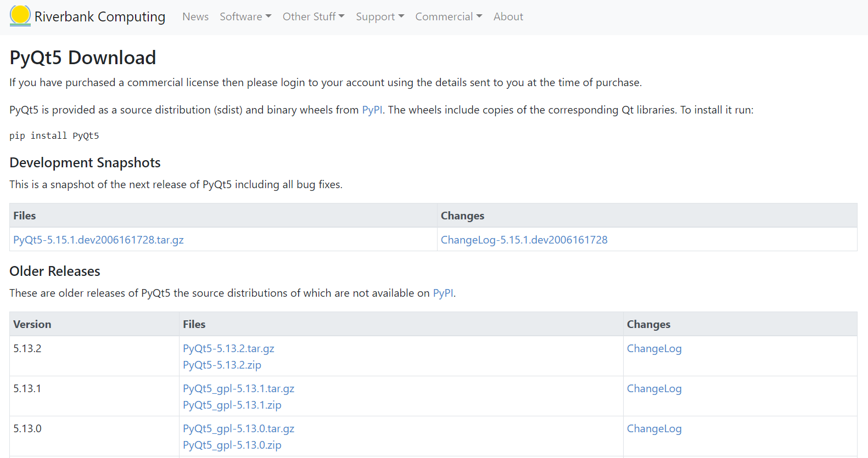The height and width of the screenshot is (458, 868).
Task: Click the PyQt5 Download page heading
Action: pyautogui.click(x=83, y=58)
